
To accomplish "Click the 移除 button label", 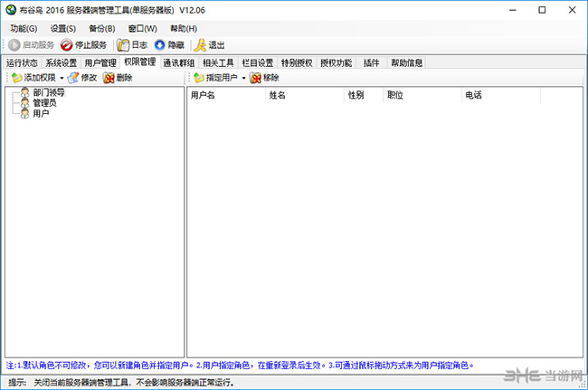I will coord(271,78).
